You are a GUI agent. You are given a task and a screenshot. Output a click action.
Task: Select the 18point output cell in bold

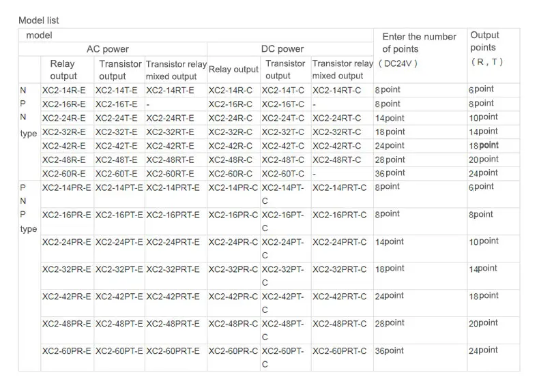coord(484,146)
